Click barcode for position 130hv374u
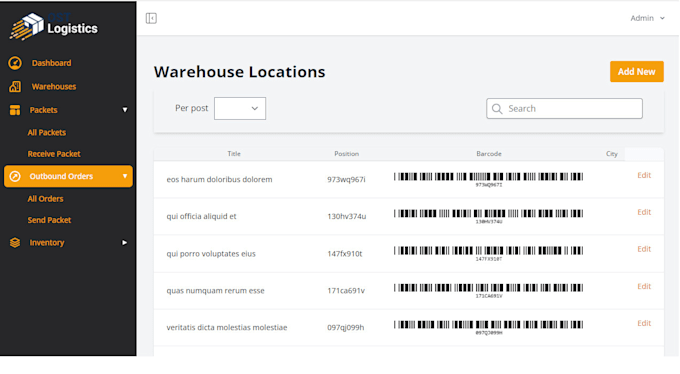 click(x=489, y=216)
